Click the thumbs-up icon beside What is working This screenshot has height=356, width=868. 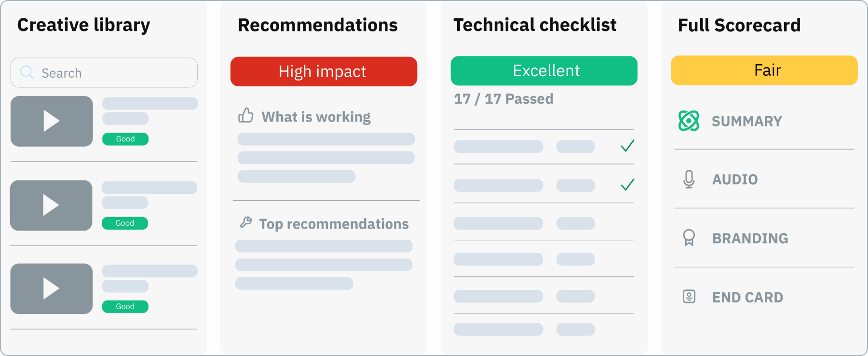click(x=246, y=115)
